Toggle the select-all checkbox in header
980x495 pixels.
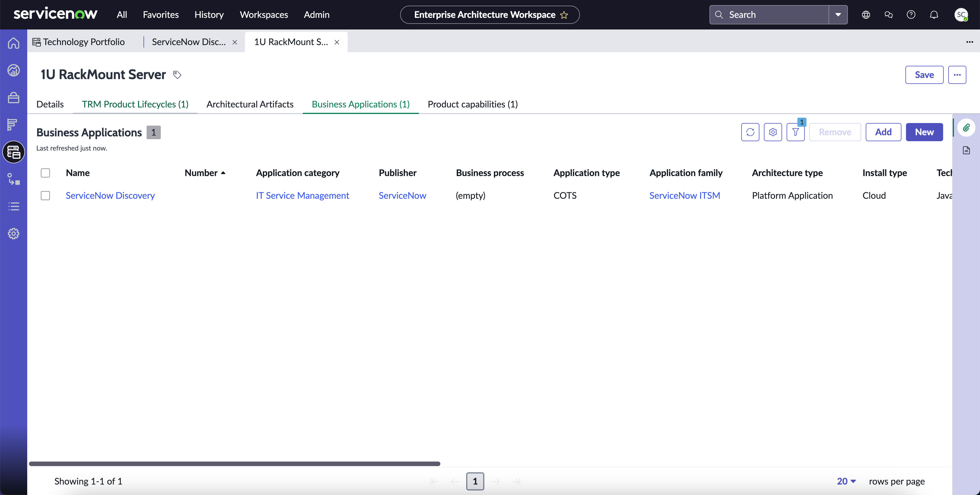pos(45,173)
